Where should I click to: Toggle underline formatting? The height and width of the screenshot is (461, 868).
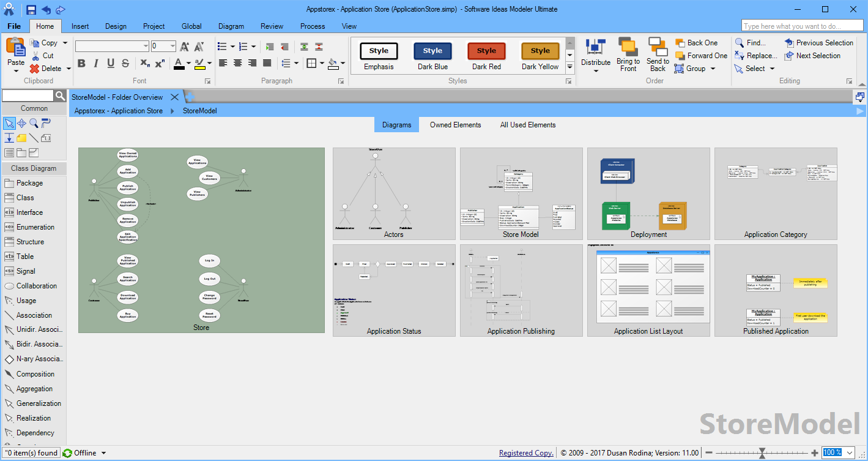pos(111,63)
